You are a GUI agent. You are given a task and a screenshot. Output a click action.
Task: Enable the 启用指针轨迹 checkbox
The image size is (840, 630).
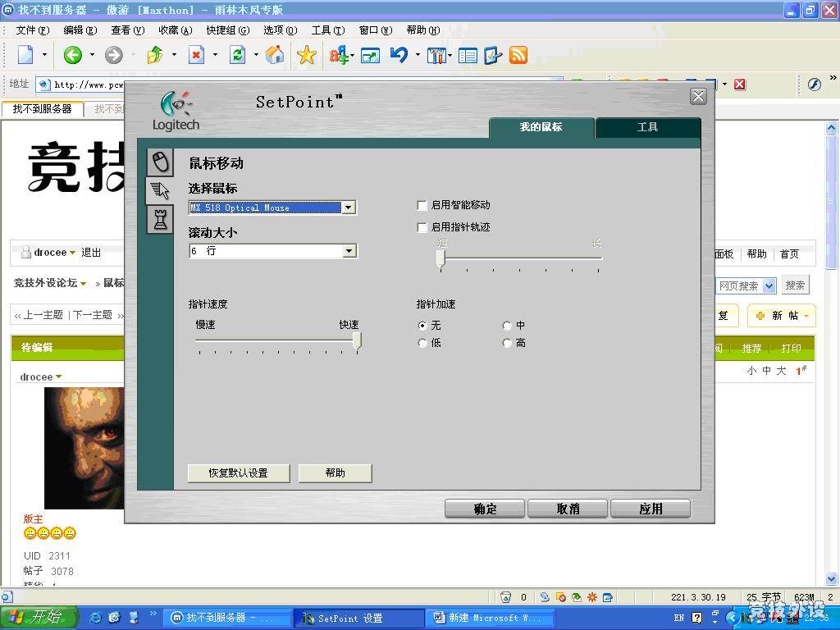[x=422, y=227]
